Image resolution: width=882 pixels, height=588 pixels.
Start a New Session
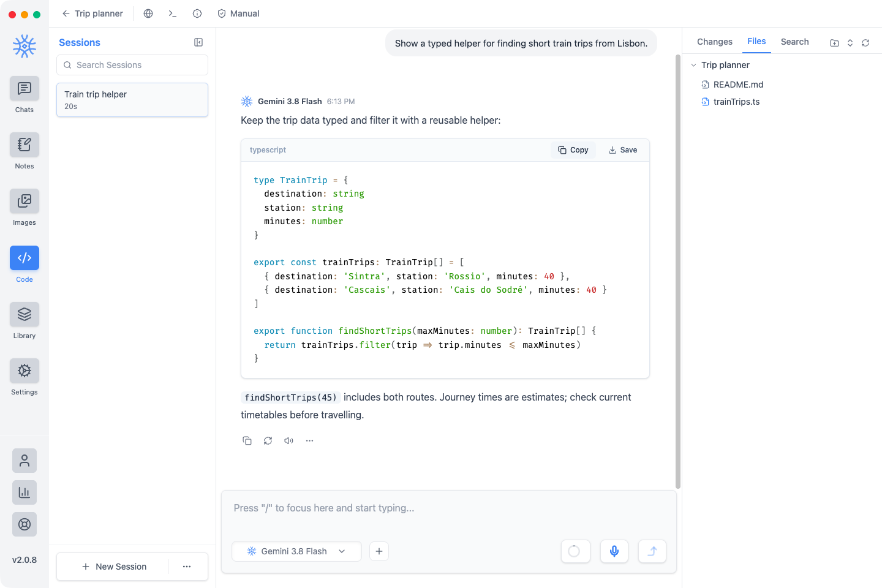[114, 567]
